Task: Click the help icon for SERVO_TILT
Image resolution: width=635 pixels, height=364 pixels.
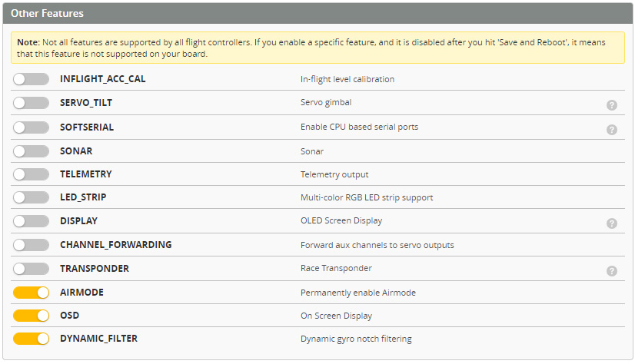Action: point(612,105)
